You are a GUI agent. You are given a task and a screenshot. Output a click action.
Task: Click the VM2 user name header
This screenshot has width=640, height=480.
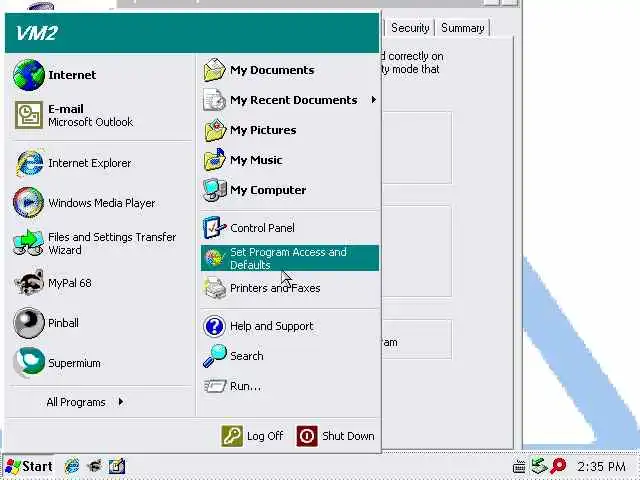tap(37, 33)
